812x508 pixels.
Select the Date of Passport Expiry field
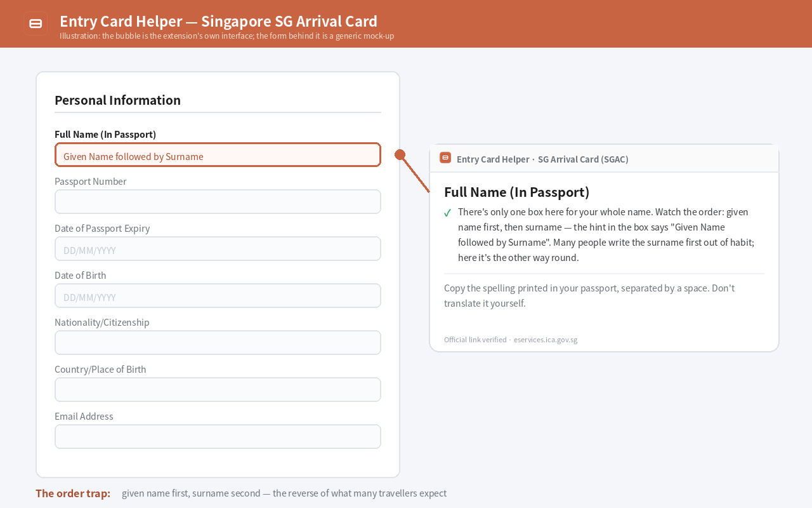coord(218,249)
